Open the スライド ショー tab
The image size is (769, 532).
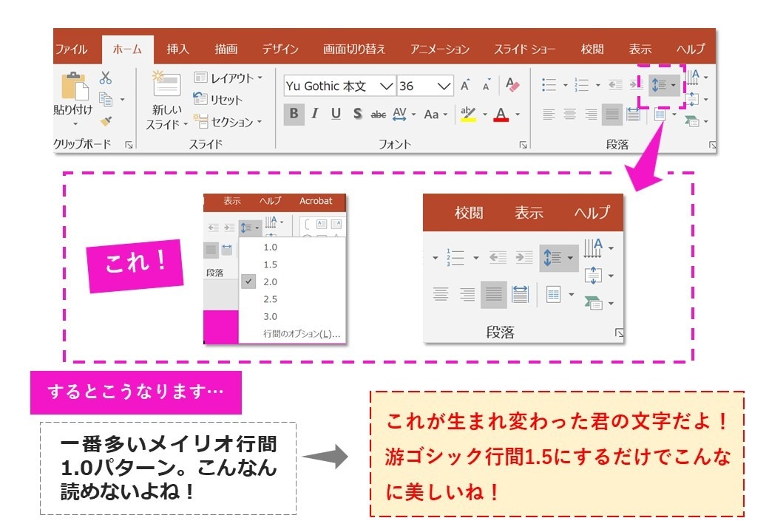(525, 49)
